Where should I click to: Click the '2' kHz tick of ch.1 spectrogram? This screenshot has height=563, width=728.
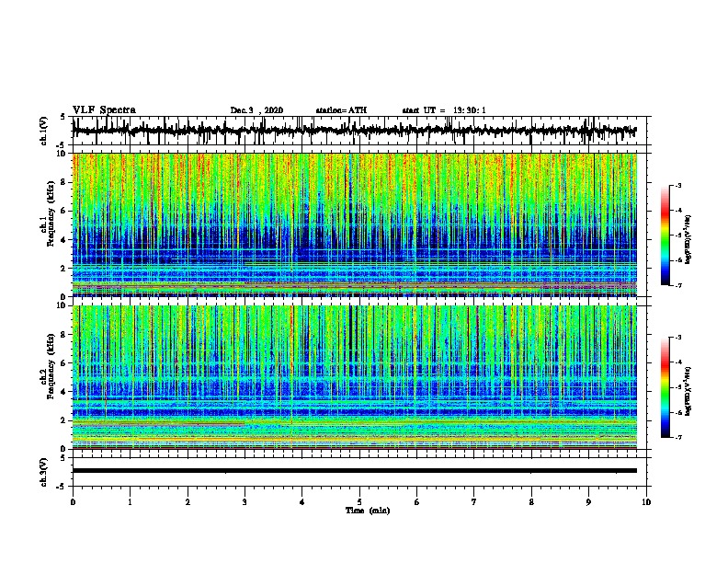(x=64, y=269)
